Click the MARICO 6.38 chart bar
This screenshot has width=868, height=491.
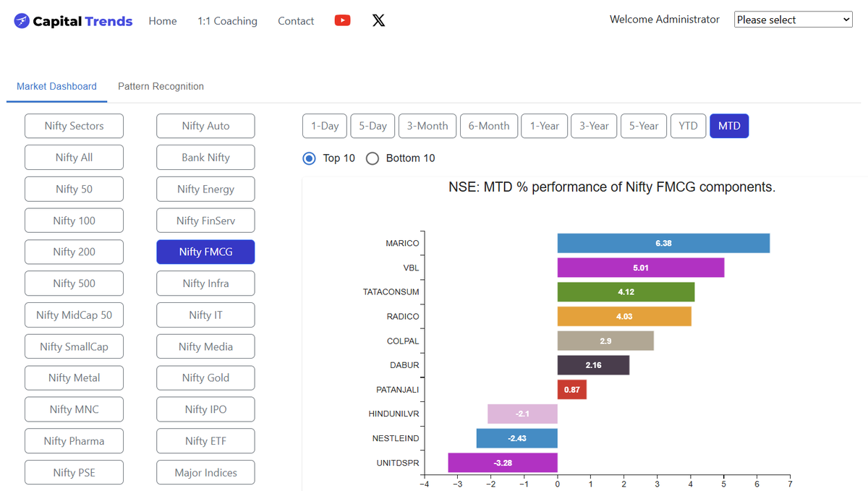pyautogui.click(x=663, y=243)
